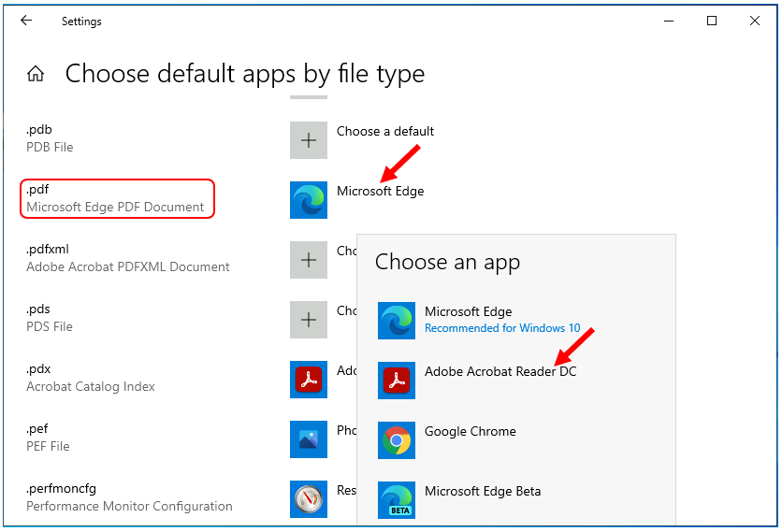Select Adobe Acrobat Reader DC icon in popup
Image resolution: width=782 pixels, height=532 pixels.
click(396, 381)
